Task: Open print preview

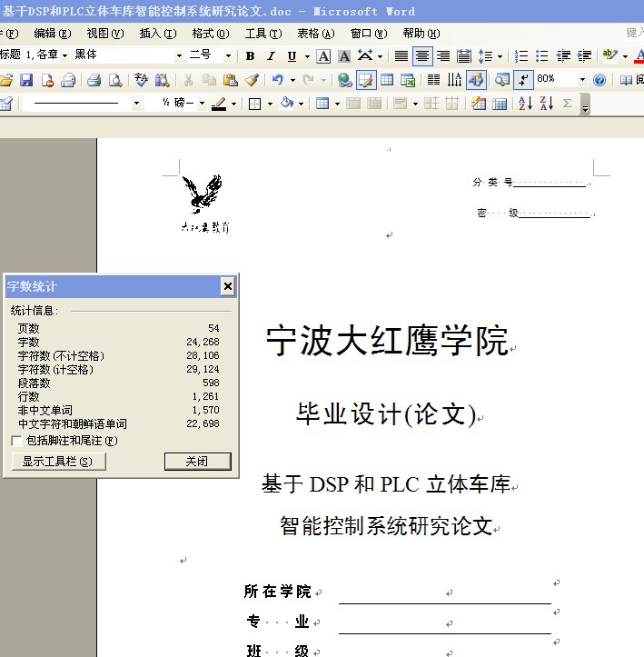Action: tap(115, 80)
